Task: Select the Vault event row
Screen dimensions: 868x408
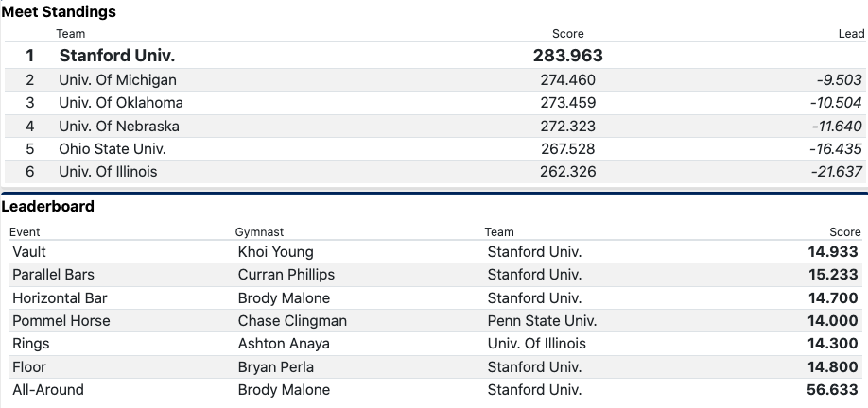Action: point(29,252)
